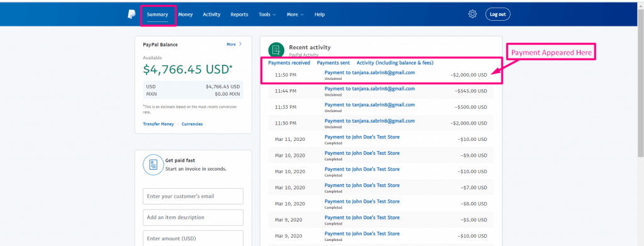Click the MXN $0.00 currency row

pos(193,94)
